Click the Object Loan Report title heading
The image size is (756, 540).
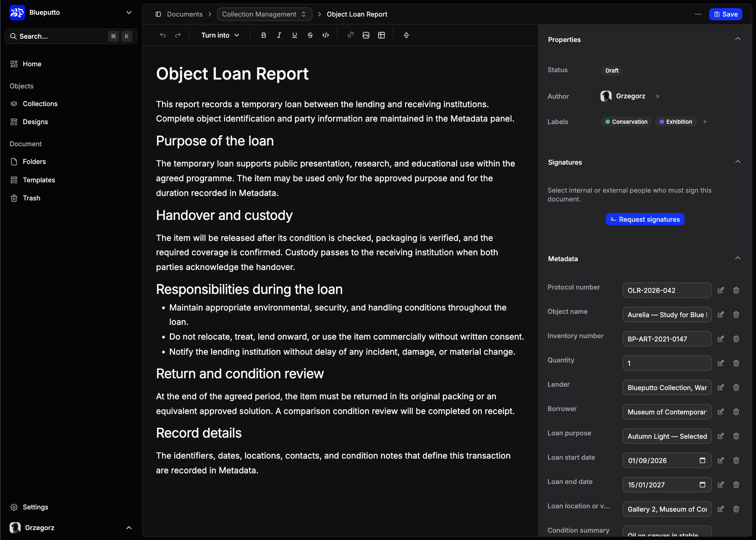[232, 74]
